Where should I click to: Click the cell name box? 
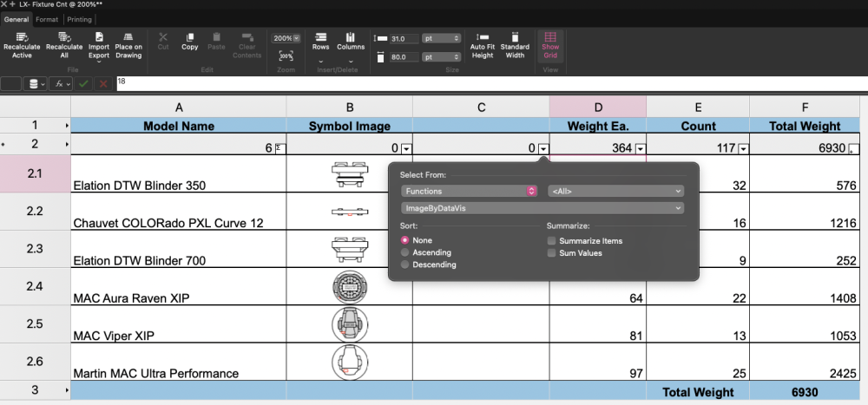coord(11,84)
